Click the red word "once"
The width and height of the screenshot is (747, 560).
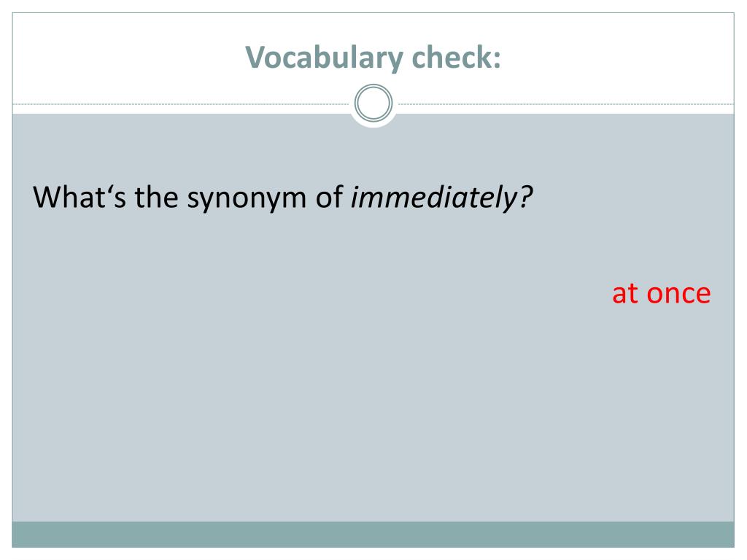tap(678, 294)
